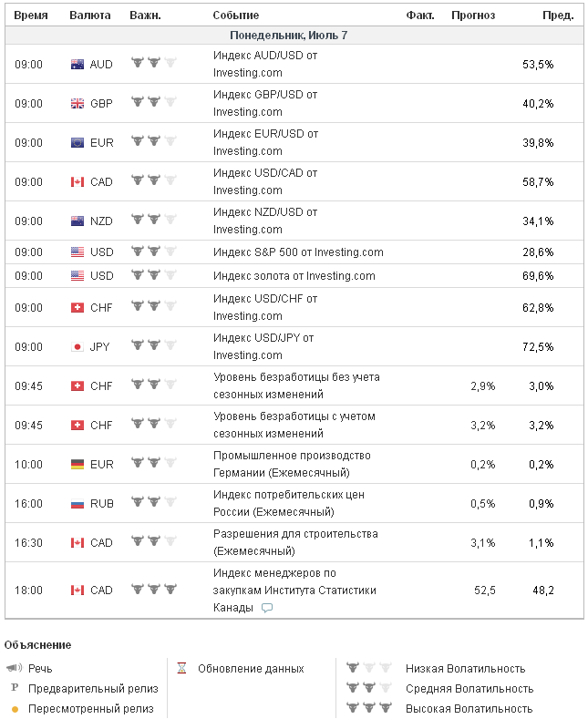Screen dimensions: 588x719
Task: Open the "Индекс золота от Investing.com" event
Action: pyautogui.click(x=294, y=276)
